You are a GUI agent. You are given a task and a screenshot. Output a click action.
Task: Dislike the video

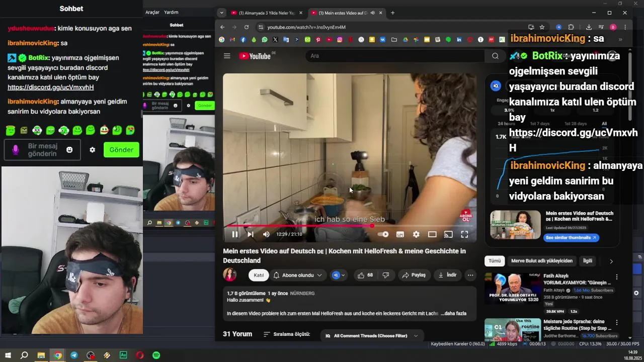click(x=386, y=275)
